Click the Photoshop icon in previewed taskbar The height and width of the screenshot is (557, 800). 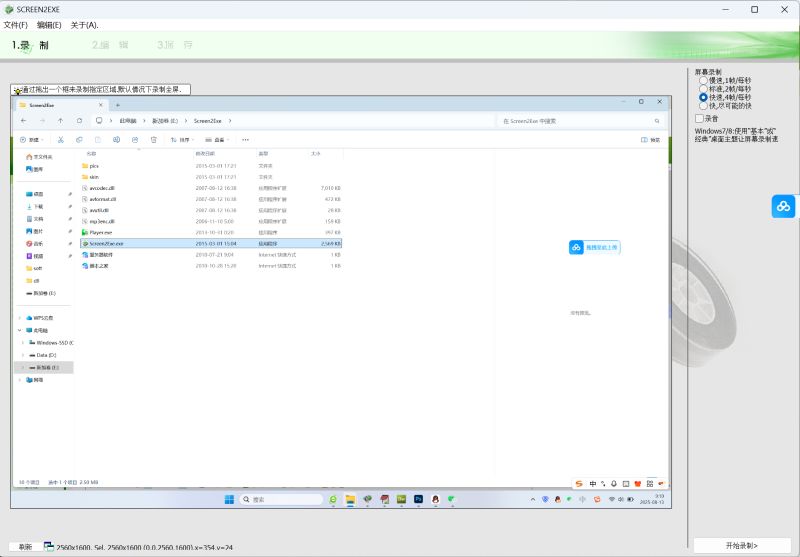418,499
